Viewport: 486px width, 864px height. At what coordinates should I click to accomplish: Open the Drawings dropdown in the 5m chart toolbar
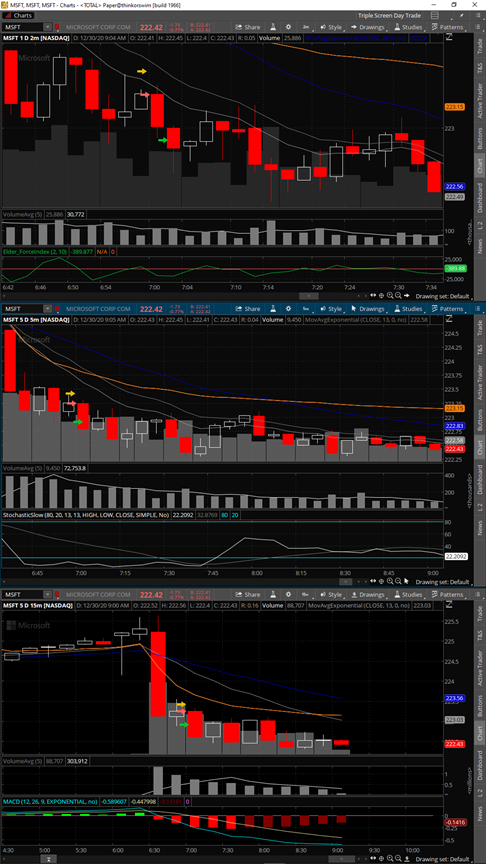pyautogui.click(x=369, y=309)
